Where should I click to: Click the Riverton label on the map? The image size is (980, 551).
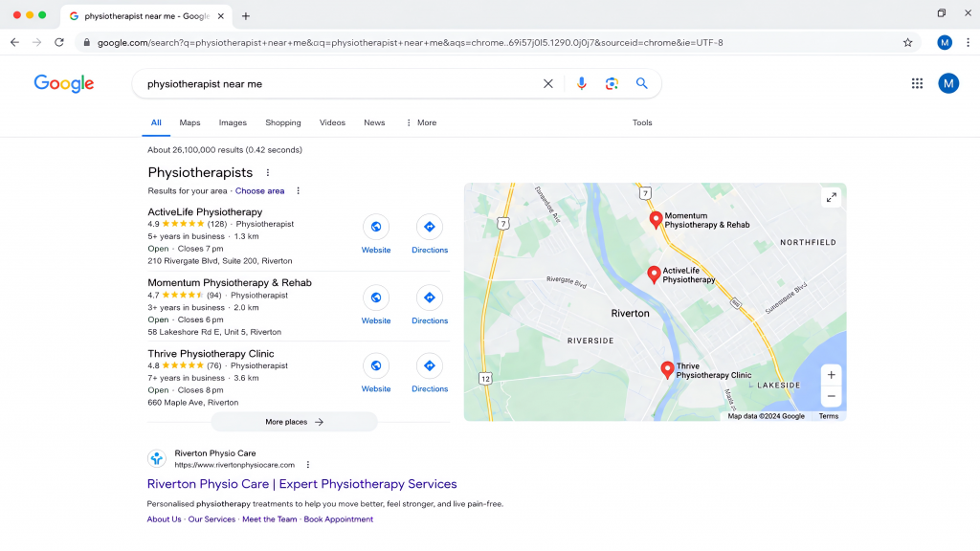click(630, 313)
